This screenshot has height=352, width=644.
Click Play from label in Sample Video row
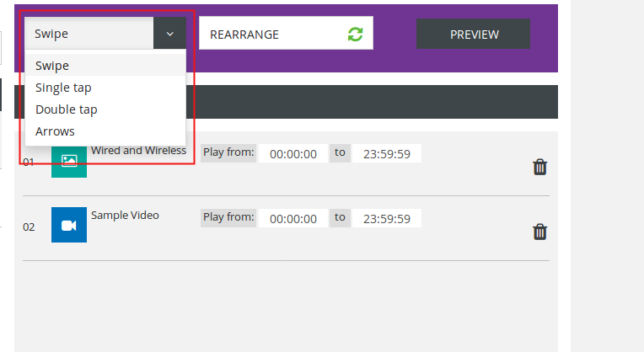[228, 217]
